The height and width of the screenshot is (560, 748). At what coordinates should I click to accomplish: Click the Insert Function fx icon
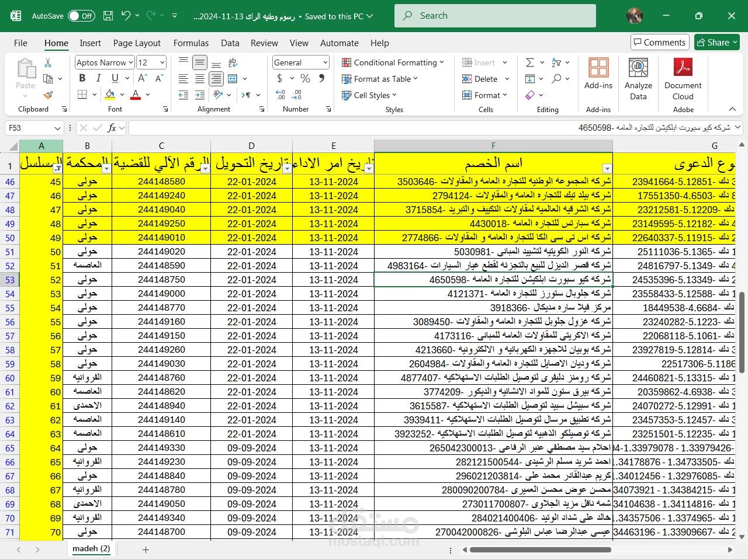[x=113, y=128]
